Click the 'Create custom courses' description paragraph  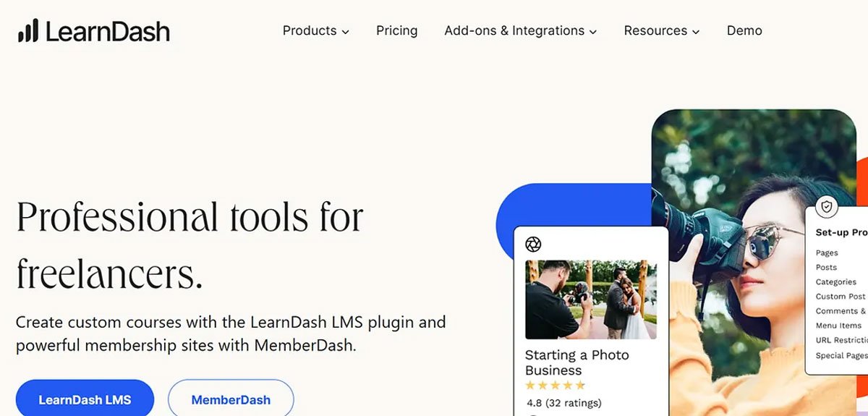tap(231, 334)
